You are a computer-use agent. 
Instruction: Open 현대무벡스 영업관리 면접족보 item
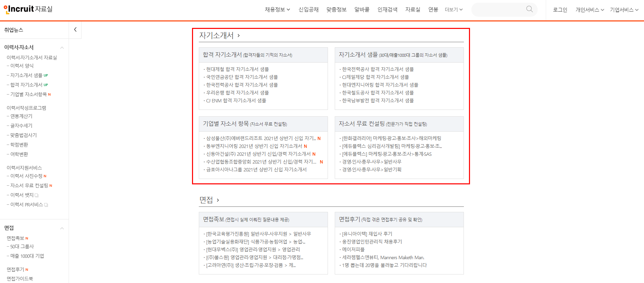pos(253,249)
